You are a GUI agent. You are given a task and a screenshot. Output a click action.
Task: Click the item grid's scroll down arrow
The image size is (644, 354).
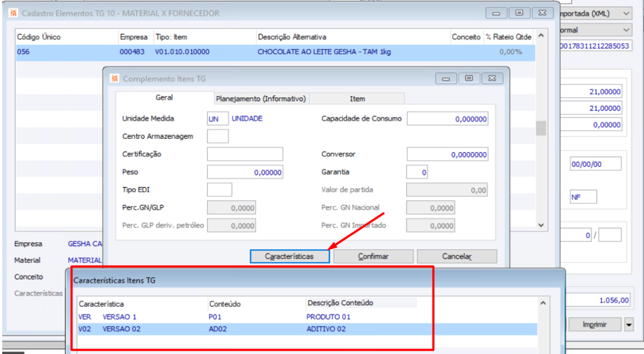(x=541, y=225)
